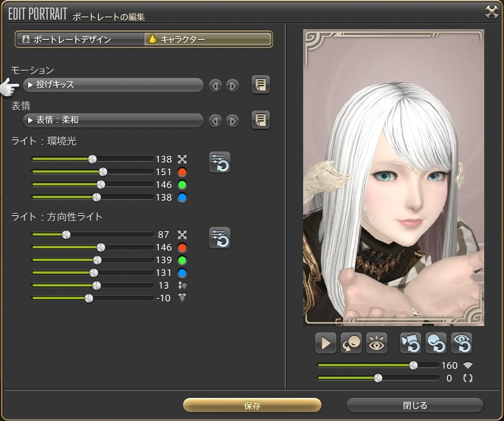Click the 保存 save button
This screenshot has height=421, width=504.
252,405
